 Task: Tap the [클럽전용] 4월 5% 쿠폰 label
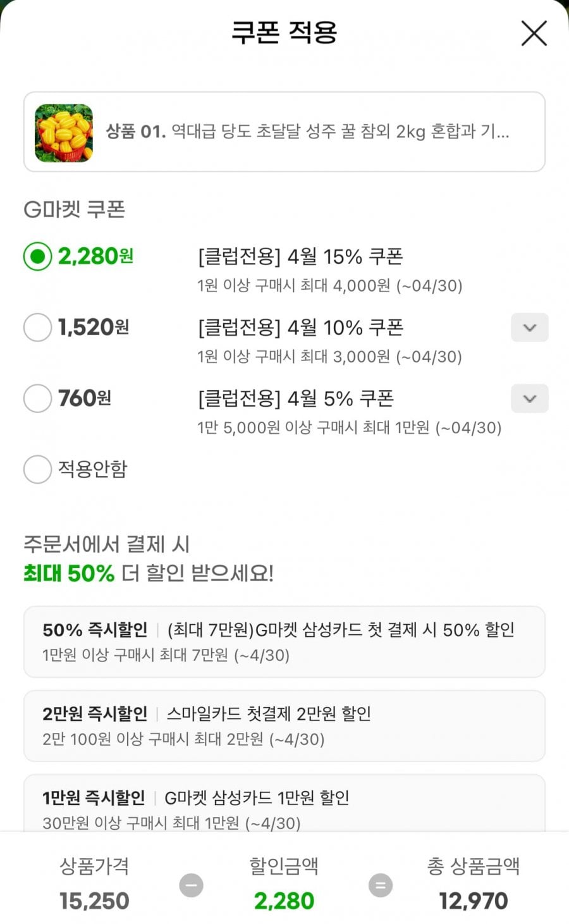(296, 398)
